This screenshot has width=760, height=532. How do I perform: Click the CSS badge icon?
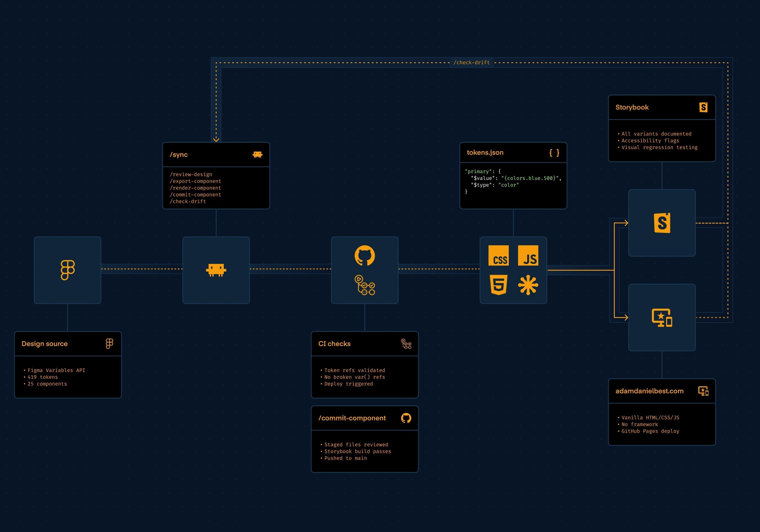click(x=498, y=255)
